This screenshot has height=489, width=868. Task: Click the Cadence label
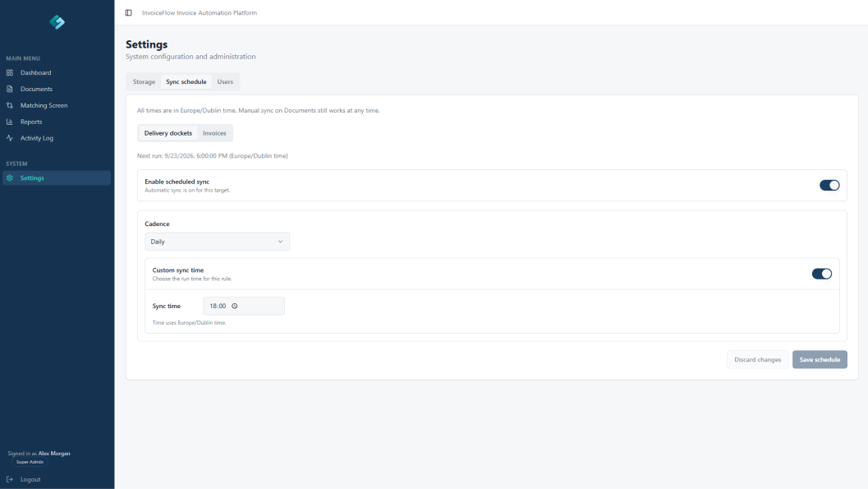tap(157, 224)
